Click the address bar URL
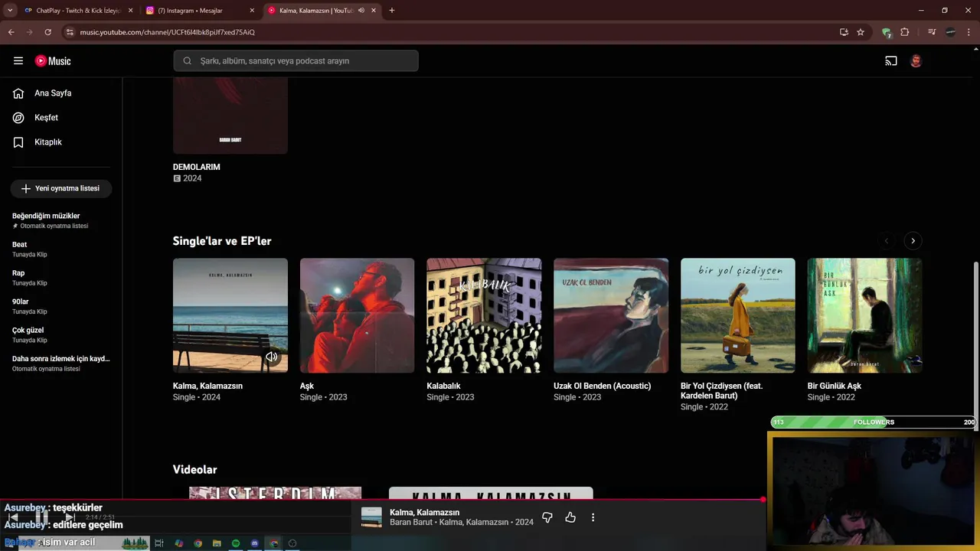The height and width of the screenshot is (551, 980). (167, 32)
